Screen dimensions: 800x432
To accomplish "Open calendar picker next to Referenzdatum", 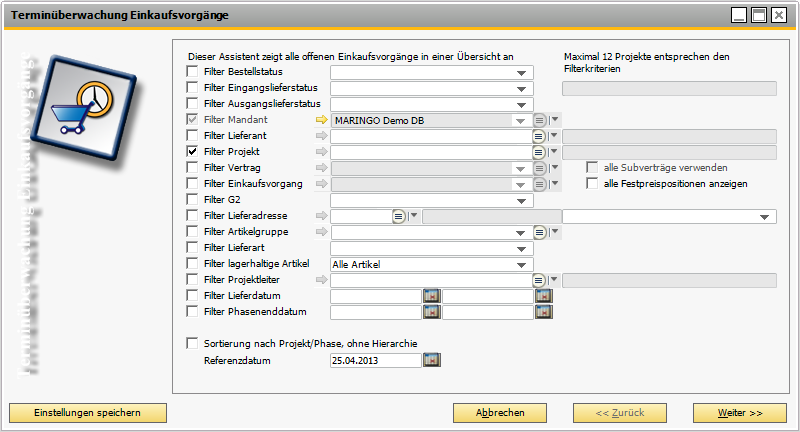I will point(432,360).
